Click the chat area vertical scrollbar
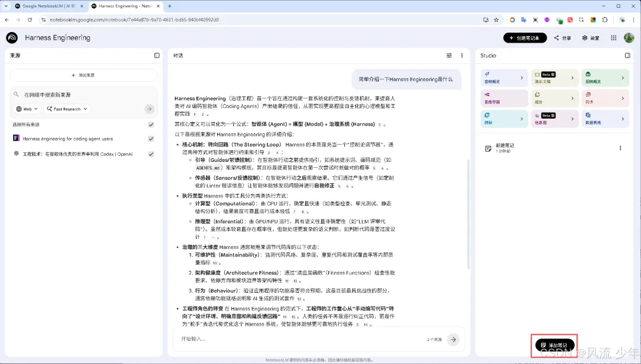 point(468,213)
